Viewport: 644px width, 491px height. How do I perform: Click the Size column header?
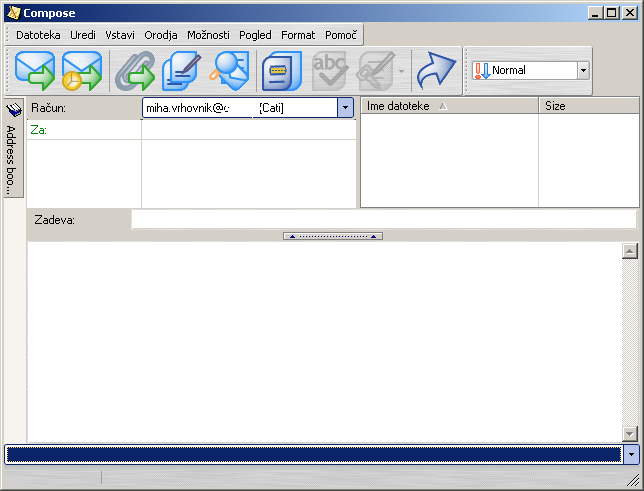(x=587, y=106)
